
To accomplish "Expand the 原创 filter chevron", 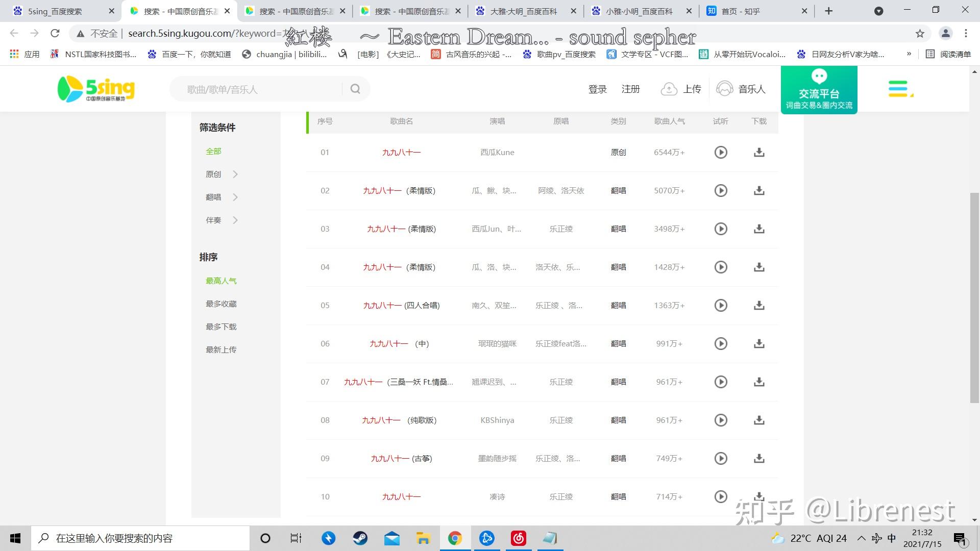I will pos(235,174).
